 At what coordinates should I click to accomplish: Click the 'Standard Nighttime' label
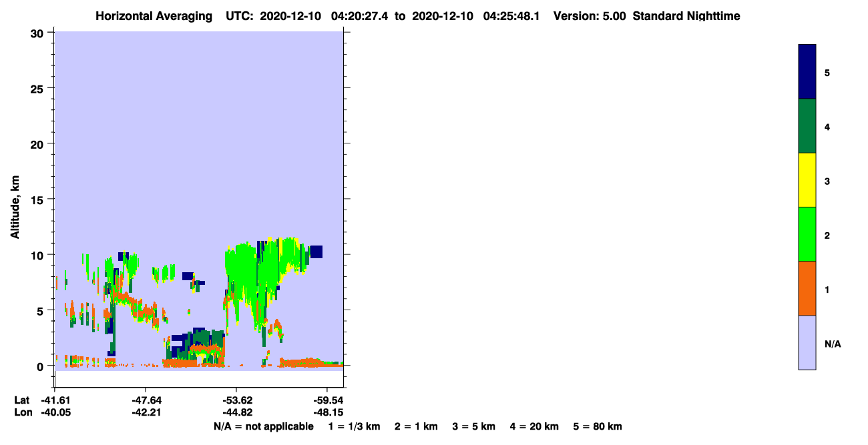click(686, 16)
